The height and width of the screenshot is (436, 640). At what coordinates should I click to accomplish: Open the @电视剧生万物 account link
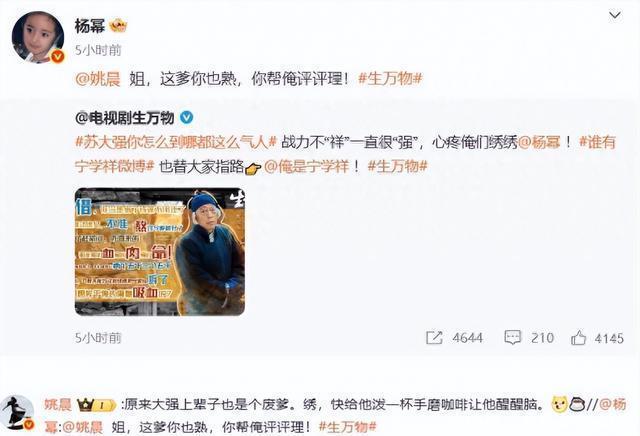124,118
